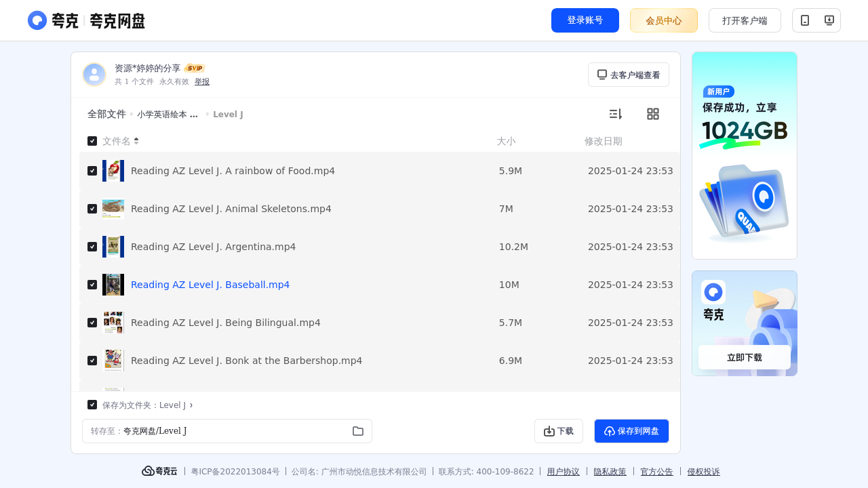Click the 修改日期 column header
This screenshot has height=488, width=868.
tap(604, 141)
